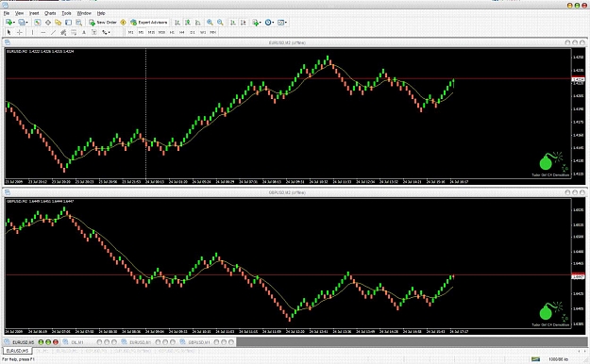Select the minimized OIL,M1 window
Image resolution: width=590 pixels, height=364 pixels.
point(77,342)
